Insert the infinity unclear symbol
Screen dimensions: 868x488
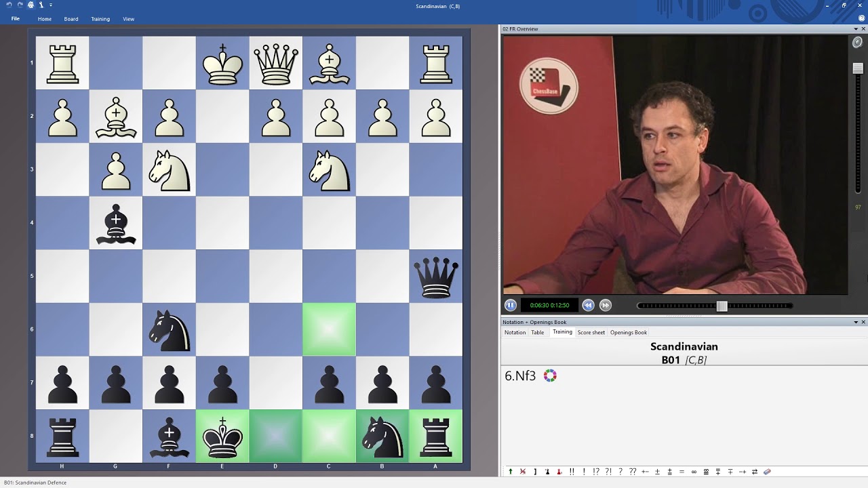pos(694,472)
